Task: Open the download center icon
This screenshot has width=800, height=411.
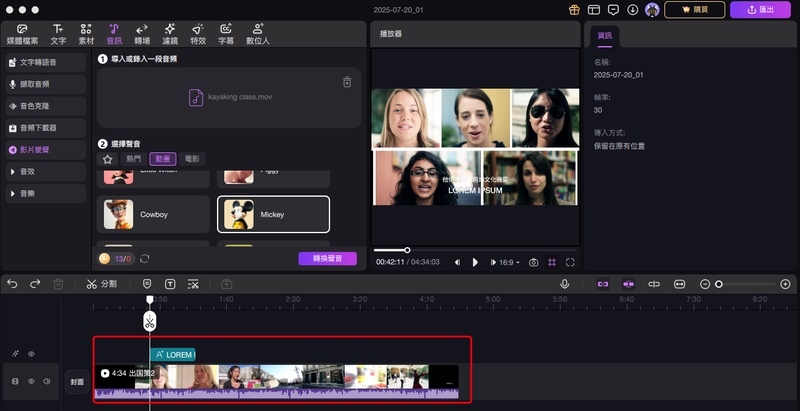Action: pos(633,10)
